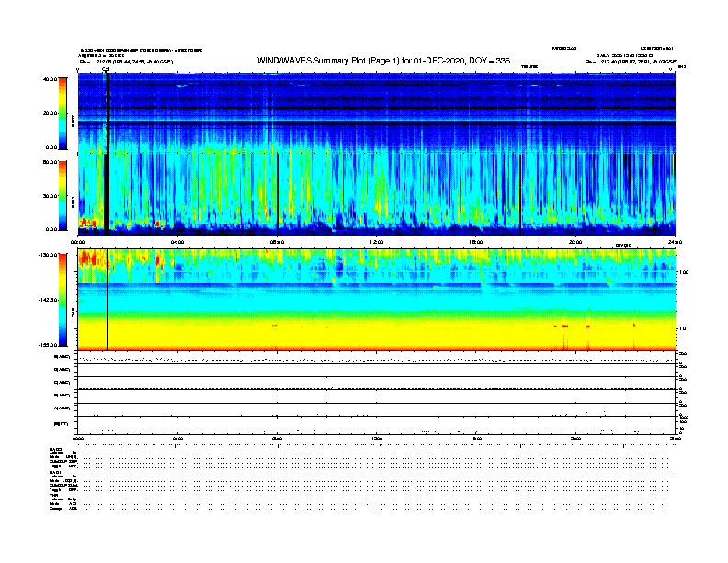728x563 pixels.
Task: Click the RAD1 color scale bar
Action: tap(63, 195)
